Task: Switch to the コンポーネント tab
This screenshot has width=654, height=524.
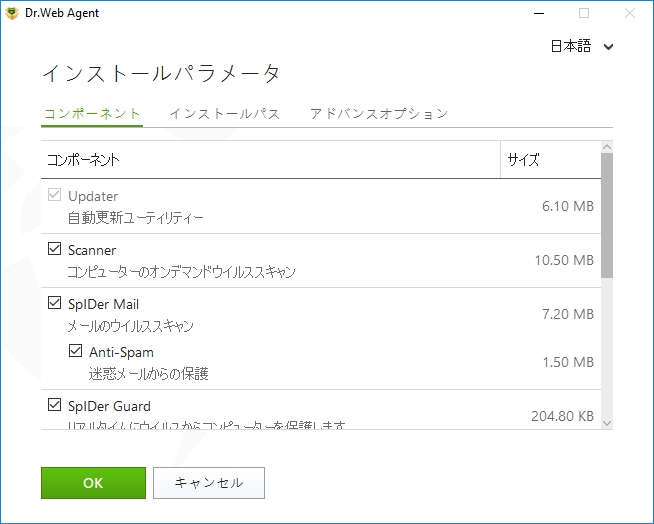Action: (92, 113)
